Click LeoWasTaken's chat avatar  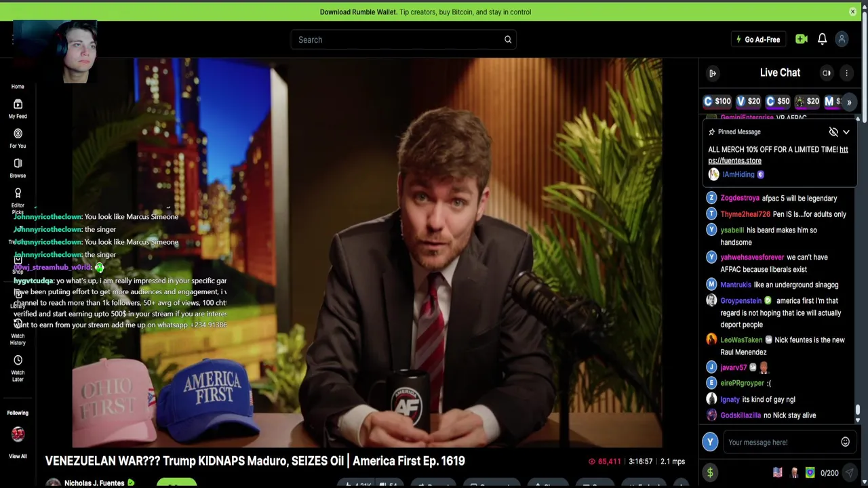coord(711,340)
